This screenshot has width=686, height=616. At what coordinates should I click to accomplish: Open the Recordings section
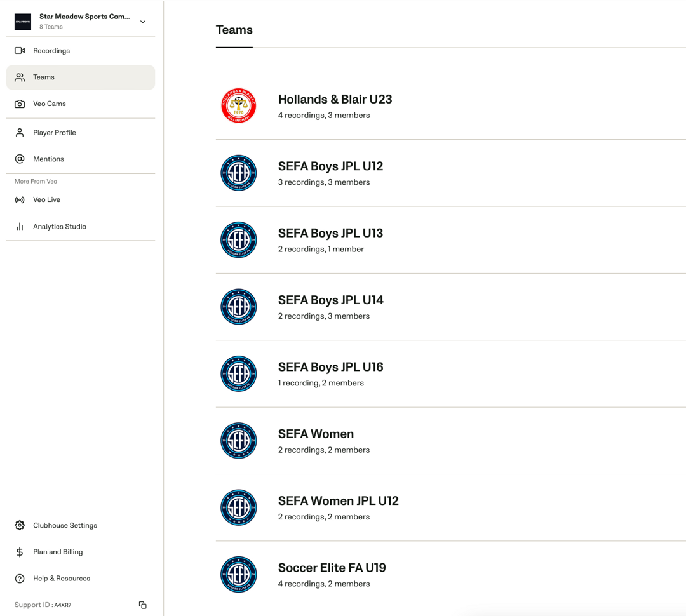tap(51, 50)
